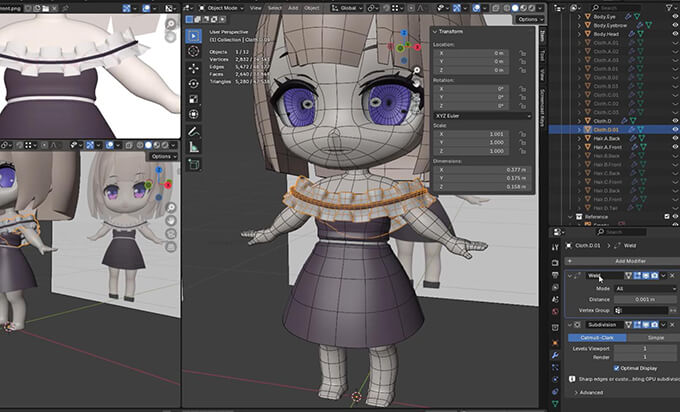Select the Cursor tool in the toolbar
Screen dimensions: 680x412
[x=193, y=53]
